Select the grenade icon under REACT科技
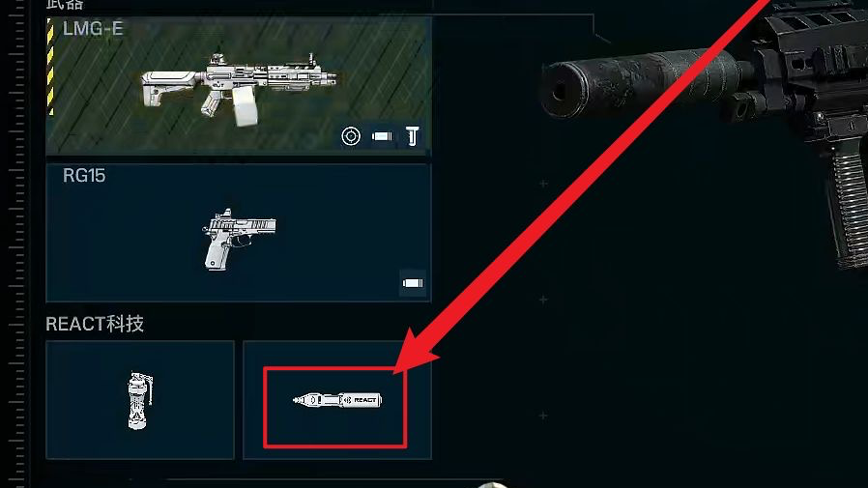 140,400
